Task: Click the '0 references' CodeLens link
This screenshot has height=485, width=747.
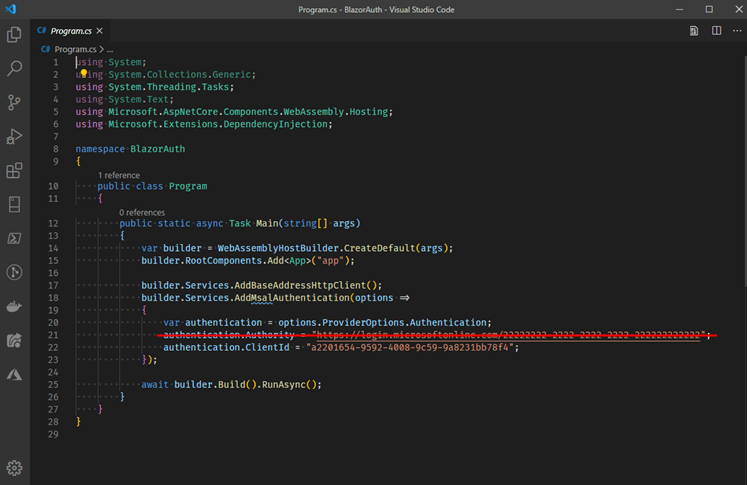Action: (x=142, y=212)
